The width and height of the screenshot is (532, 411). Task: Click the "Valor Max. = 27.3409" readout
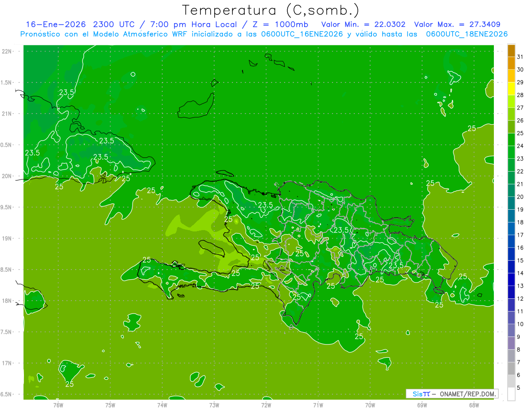[458, 24]
